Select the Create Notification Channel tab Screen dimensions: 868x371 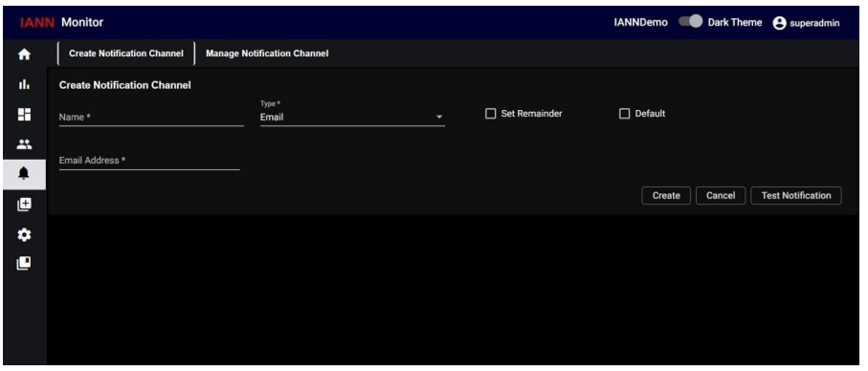coord(125,54)
